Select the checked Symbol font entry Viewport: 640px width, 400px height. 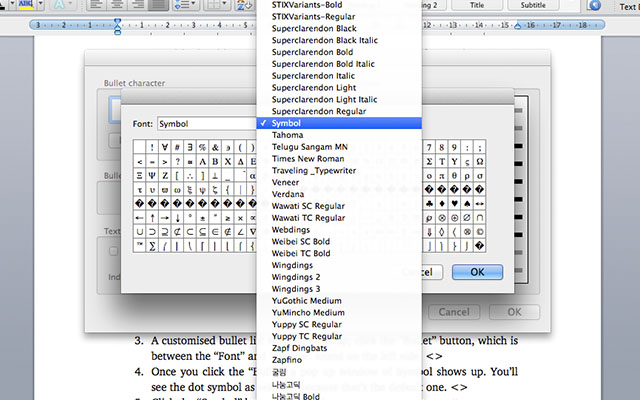point(339,123)
